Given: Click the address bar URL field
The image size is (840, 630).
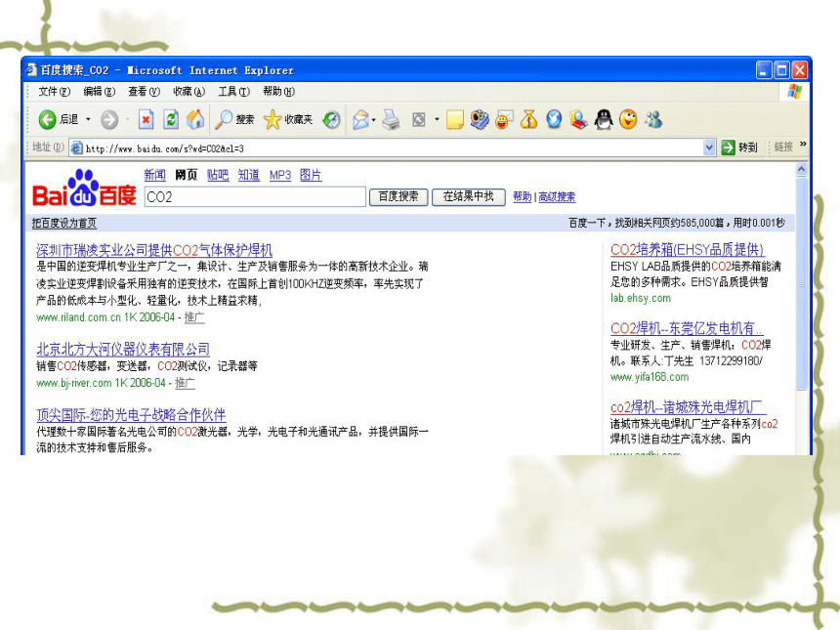Looking at the screenshot, I should tap(394, 148).
